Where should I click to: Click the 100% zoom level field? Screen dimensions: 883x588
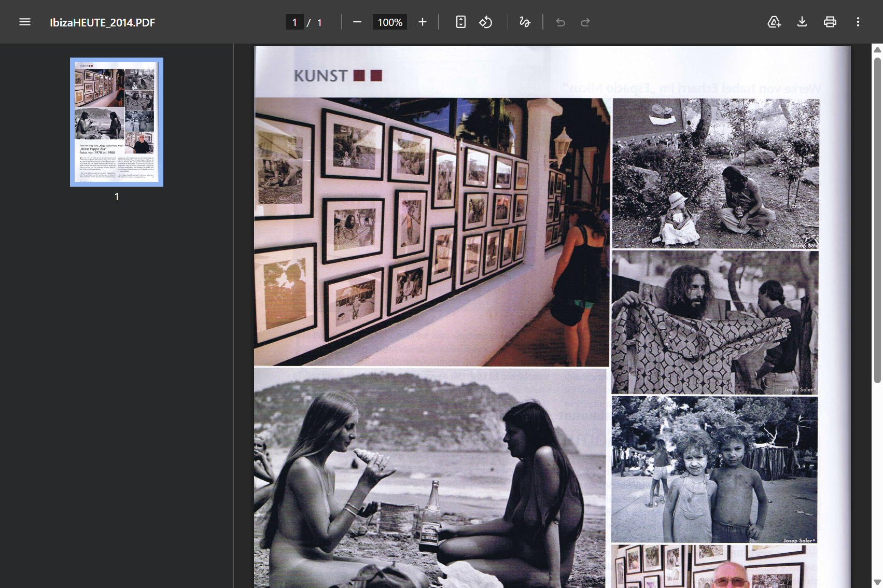(x=390, y=22)
